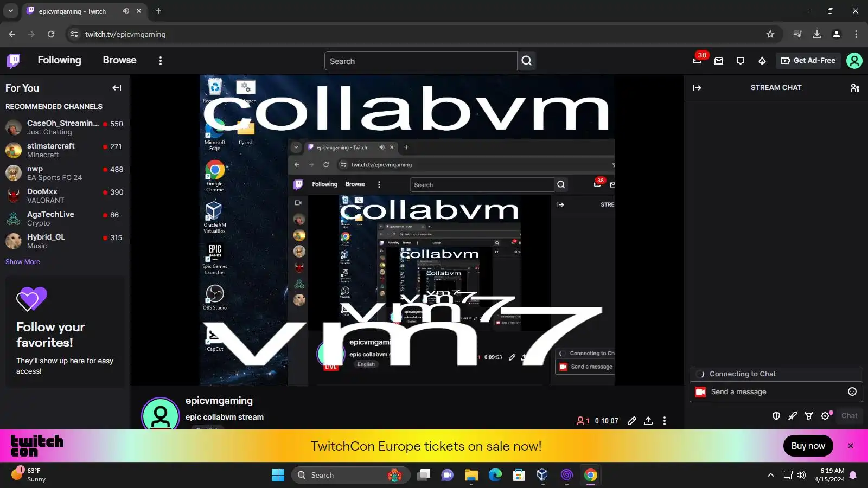Reload the page
The image size is (868, 488).
pos(51,34)
